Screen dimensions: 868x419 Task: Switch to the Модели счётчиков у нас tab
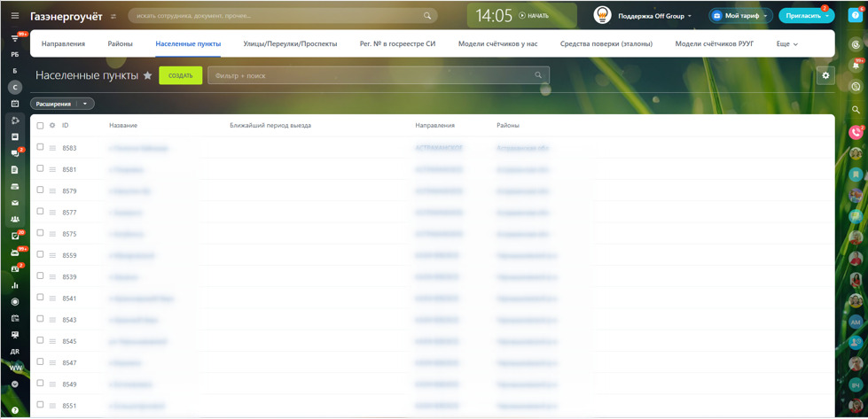[x=497, y=43]
